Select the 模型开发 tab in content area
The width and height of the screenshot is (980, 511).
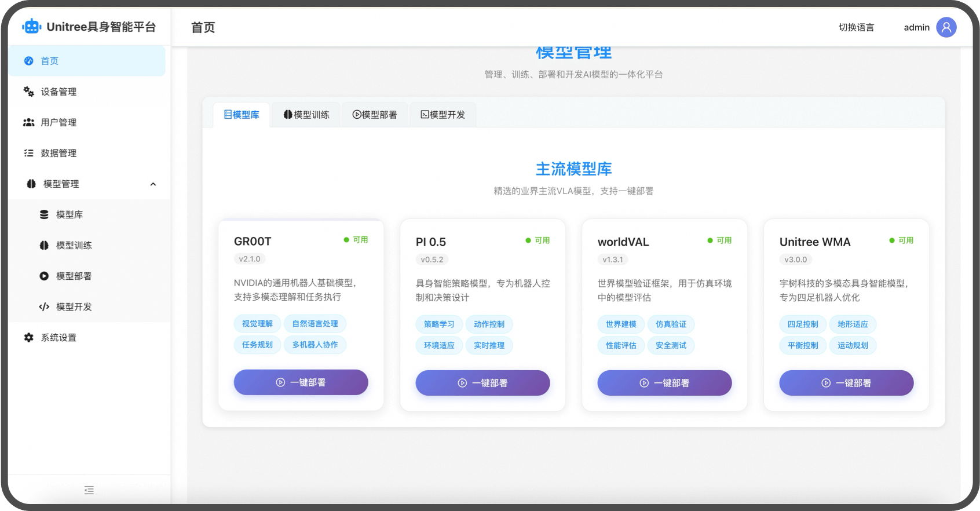pyautogui.click(x=443, y=115)
